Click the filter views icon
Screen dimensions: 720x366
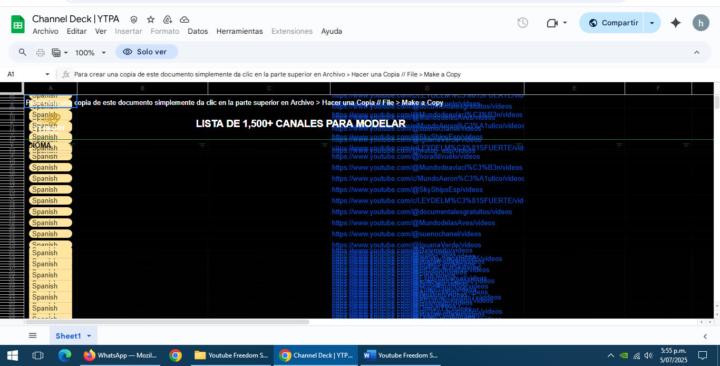pyautogui.click(x=56, y=52)
